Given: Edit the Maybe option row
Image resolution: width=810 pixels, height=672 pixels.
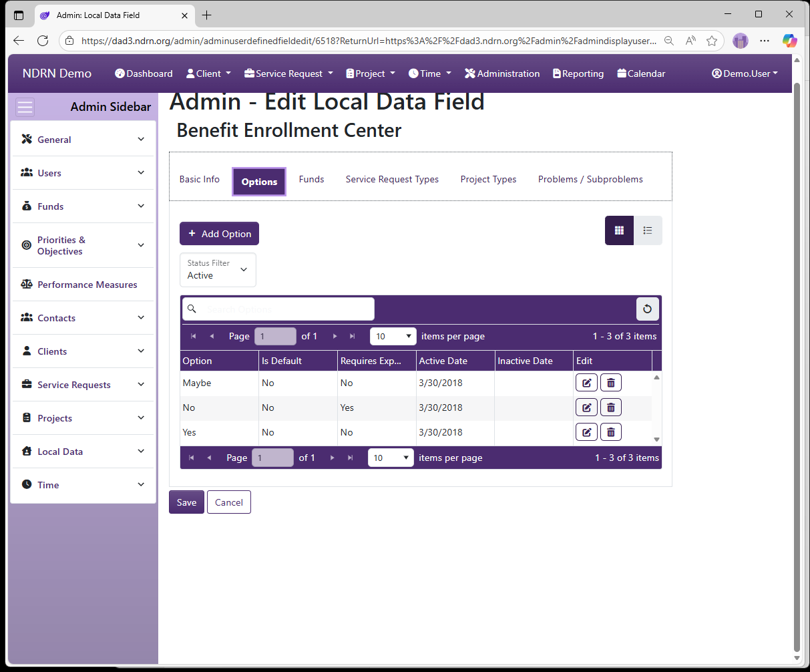Looking at the screenshot, I should click(x=586, y=383).
